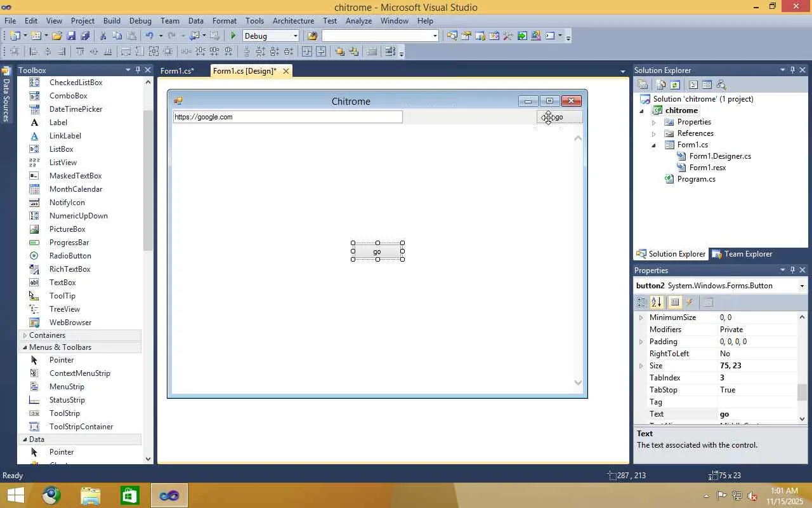Select the go button beside the URL box
This screenshot has width=812, height=508.
click(x=559, y=117)
